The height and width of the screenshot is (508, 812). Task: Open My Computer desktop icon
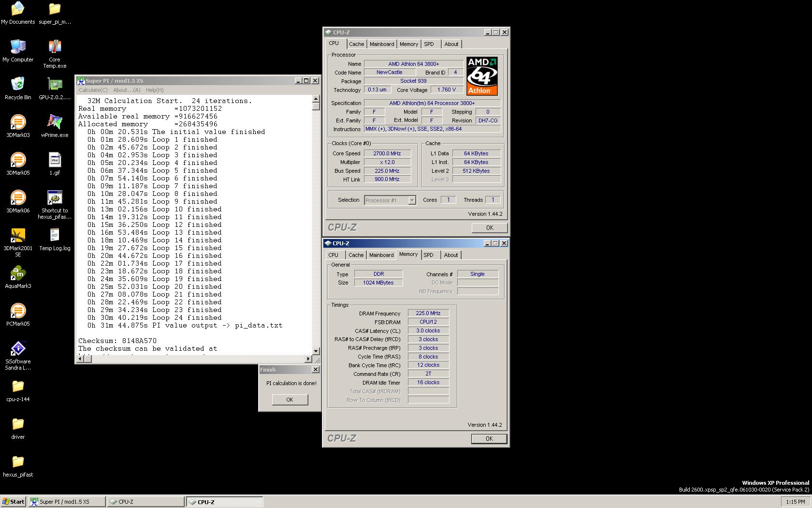point(18,50)
